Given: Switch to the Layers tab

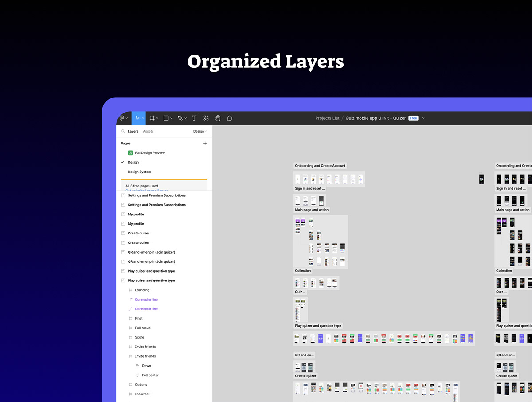Looking at the screenshot, I should coord(133,131).
